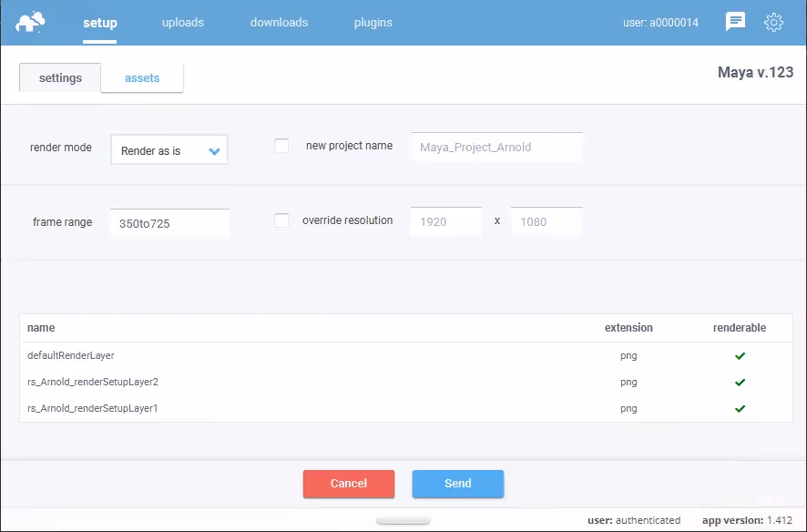Click the name column header
The height and width of the screenshot is (532, 807).
[41, 328]
